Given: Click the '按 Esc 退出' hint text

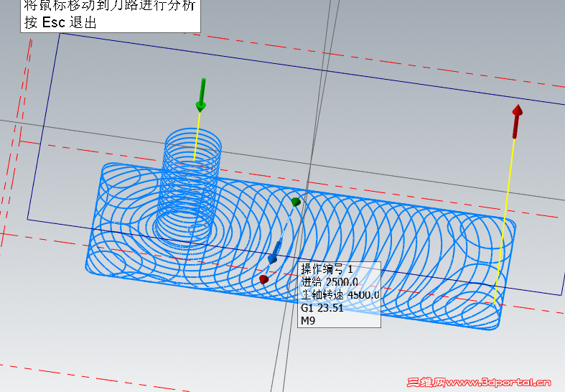Looking at the screenshot, I should [60, 22].
